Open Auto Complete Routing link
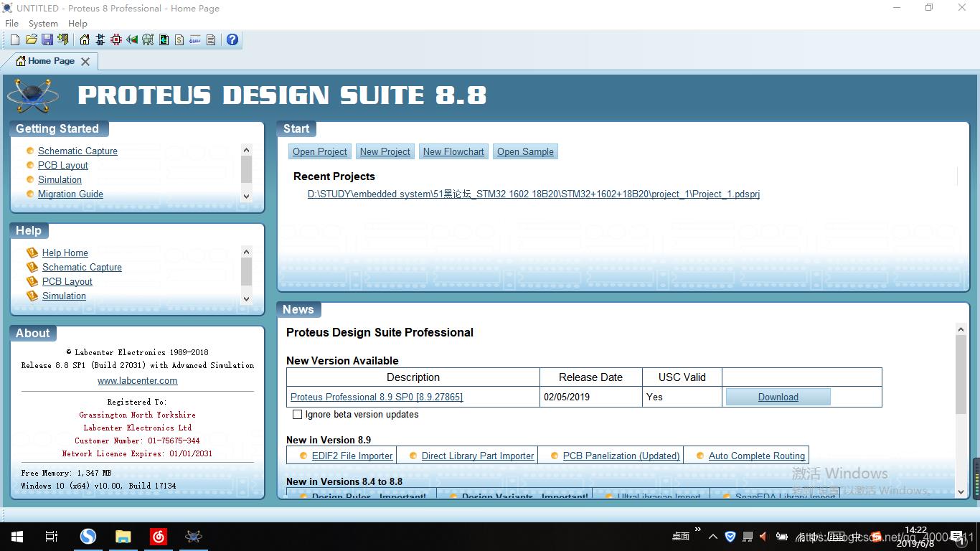 (x=757, y=456)
